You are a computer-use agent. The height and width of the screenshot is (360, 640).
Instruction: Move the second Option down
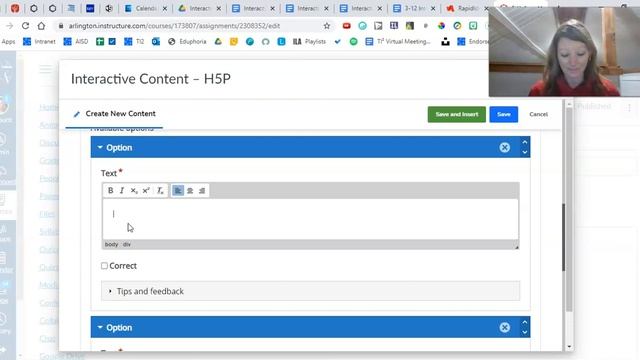(524, 332)
